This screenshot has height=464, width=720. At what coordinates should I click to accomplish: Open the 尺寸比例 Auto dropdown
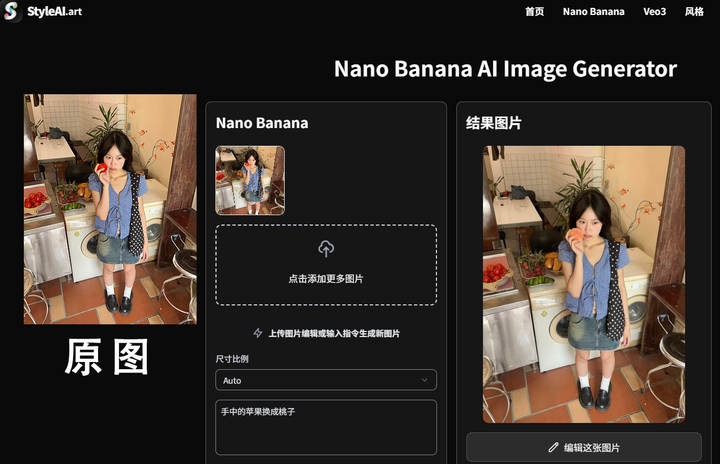click(x=326, y=380)
